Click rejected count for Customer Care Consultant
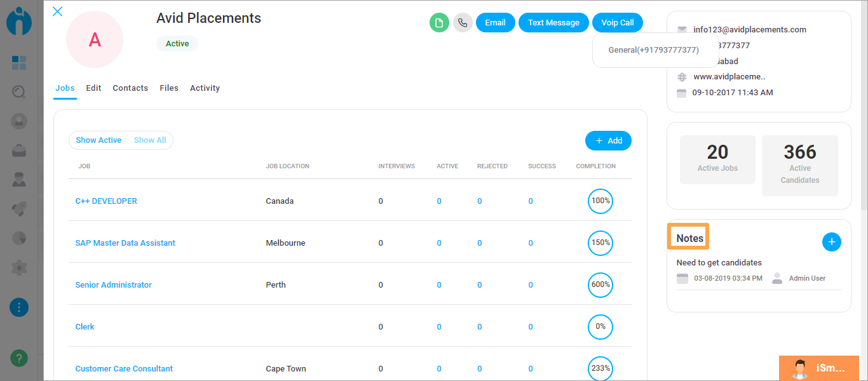Viewport: 868px width, 381px height. pyautogui.click(x=480, y=369)
